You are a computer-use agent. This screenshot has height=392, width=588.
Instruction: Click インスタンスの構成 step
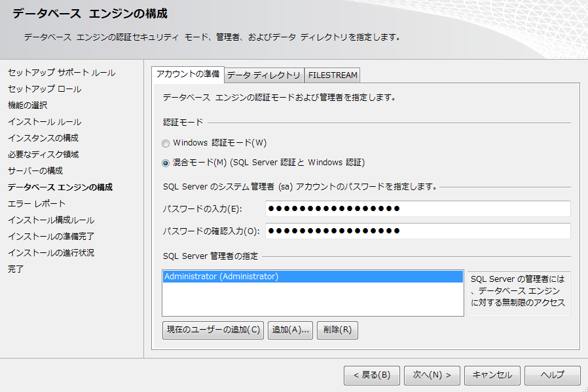[43, 138]
